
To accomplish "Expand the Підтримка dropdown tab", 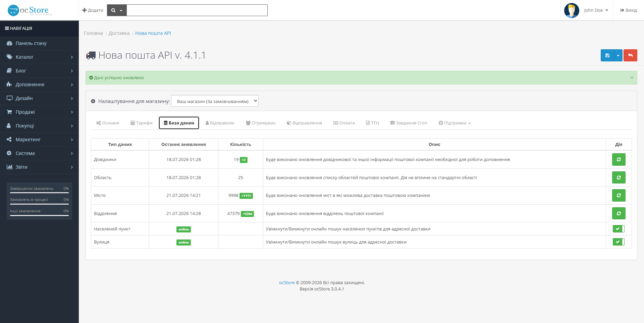I will point(454,123).
